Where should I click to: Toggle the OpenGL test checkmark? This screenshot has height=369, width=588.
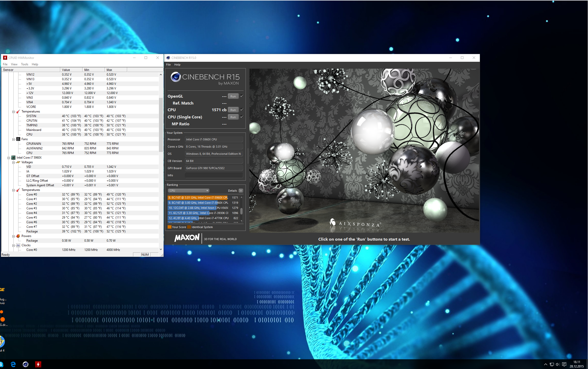pos(242,96)
